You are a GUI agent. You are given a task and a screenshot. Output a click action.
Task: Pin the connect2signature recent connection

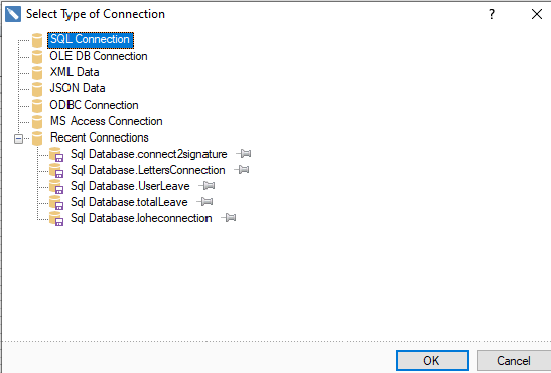pyautogui.click(x=244, y=154)
